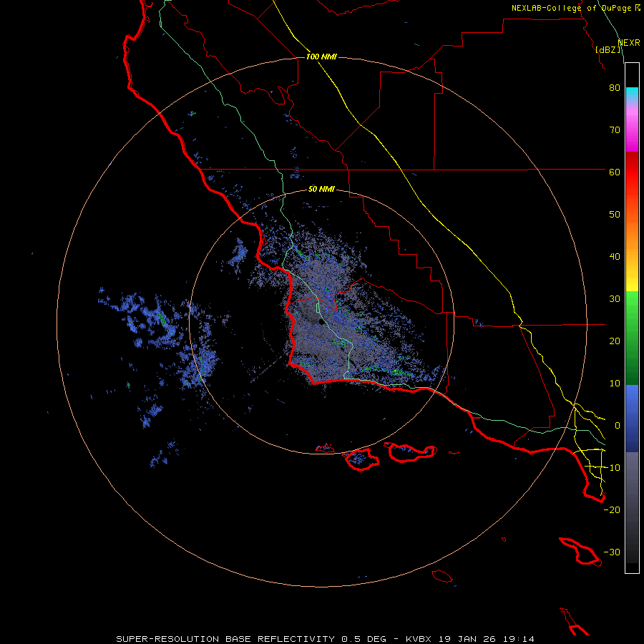Click the NEXR label above the color scale
This screenshot has height=644, width=644.
point(629,43)
